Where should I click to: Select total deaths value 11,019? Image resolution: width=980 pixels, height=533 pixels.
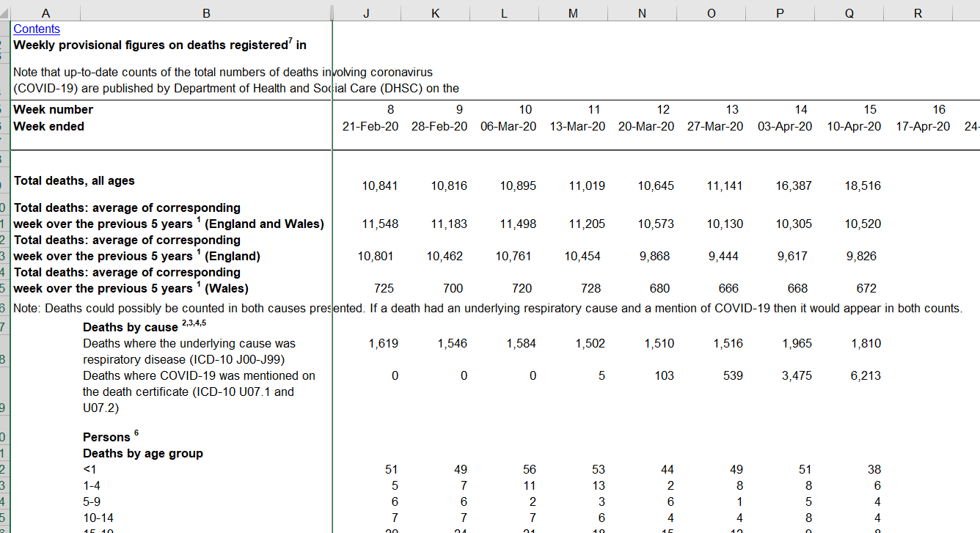click(x=587, y=186)
